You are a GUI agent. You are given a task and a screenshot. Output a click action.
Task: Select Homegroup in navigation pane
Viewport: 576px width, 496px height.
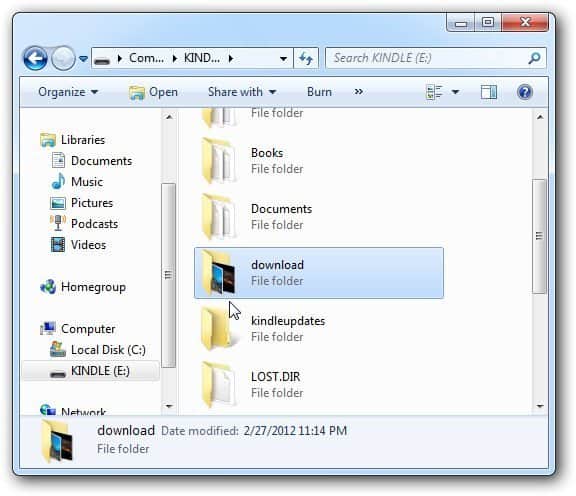(93, 287)
